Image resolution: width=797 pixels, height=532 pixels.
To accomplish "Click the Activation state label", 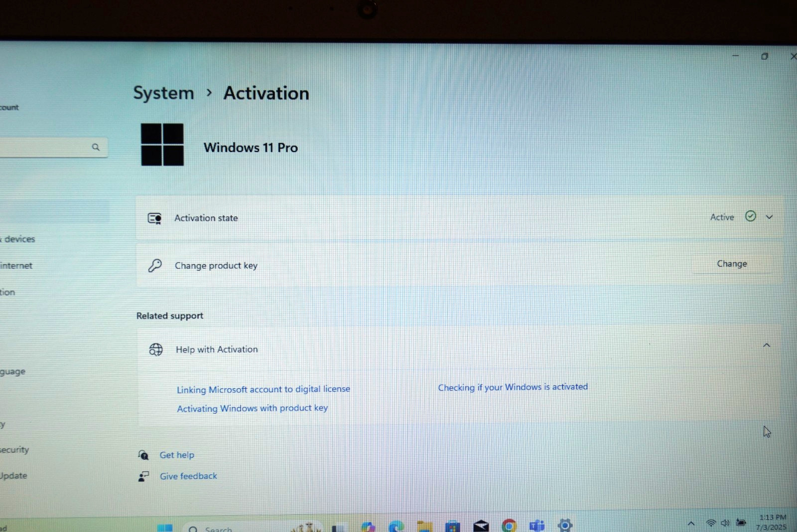I will coord(206,218).
